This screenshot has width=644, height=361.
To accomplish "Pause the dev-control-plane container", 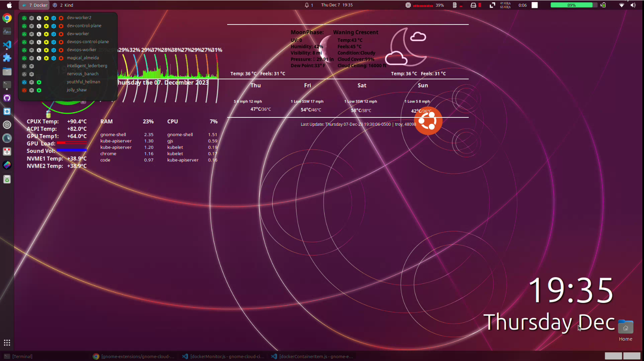I will [x=46, y=26].
